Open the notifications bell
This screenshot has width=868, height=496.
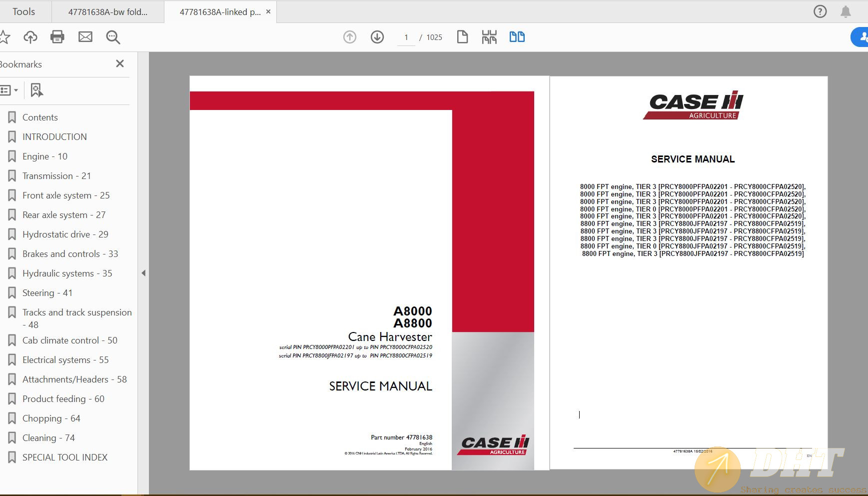tap(846, 11)
